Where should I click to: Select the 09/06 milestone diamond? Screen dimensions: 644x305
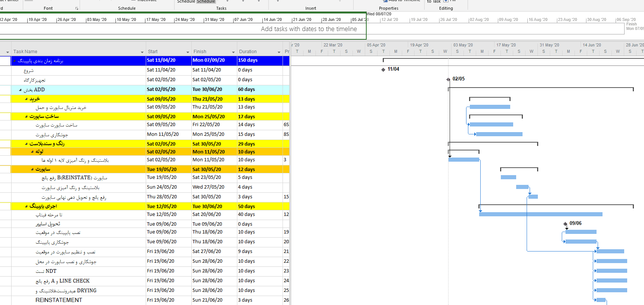pos(565,224)
